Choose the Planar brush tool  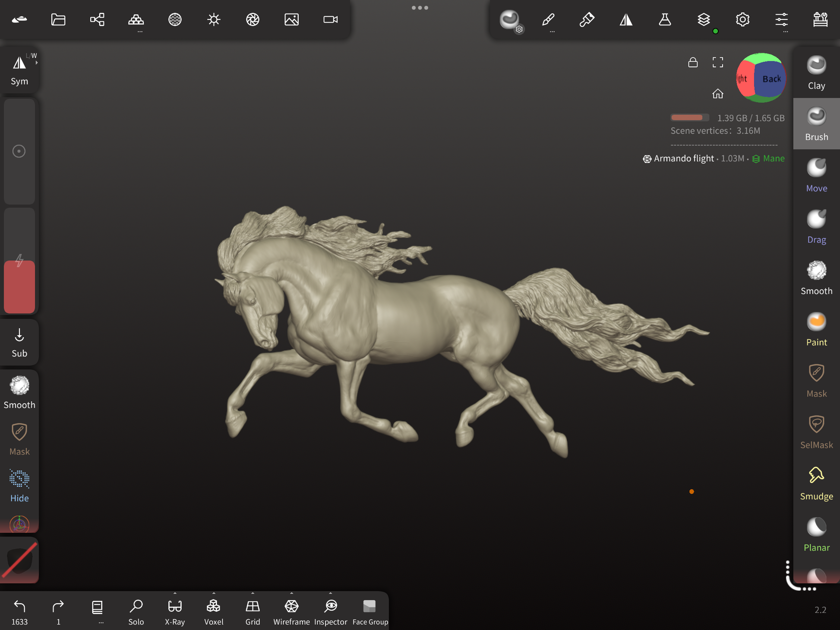816,534
